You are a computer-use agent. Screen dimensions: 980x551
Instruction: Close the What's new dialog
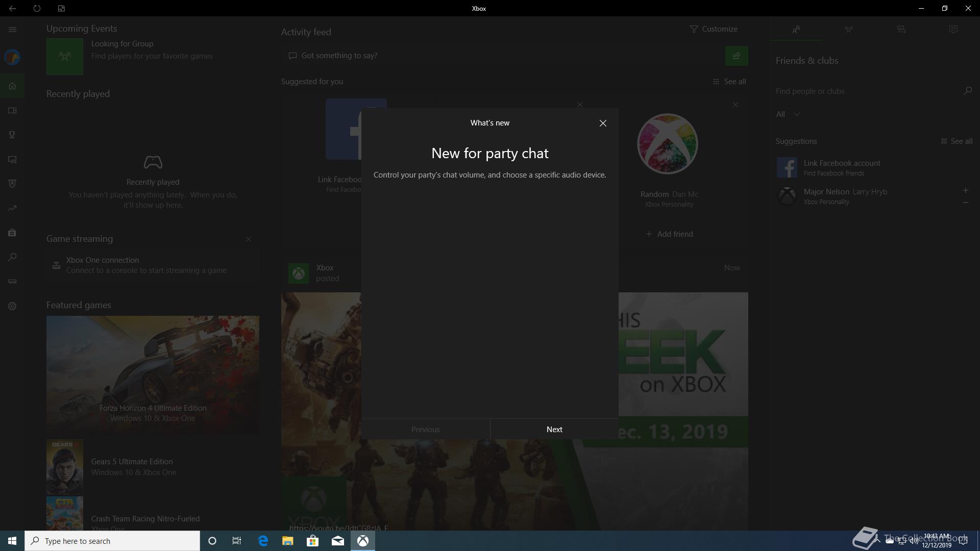point(603,123)
